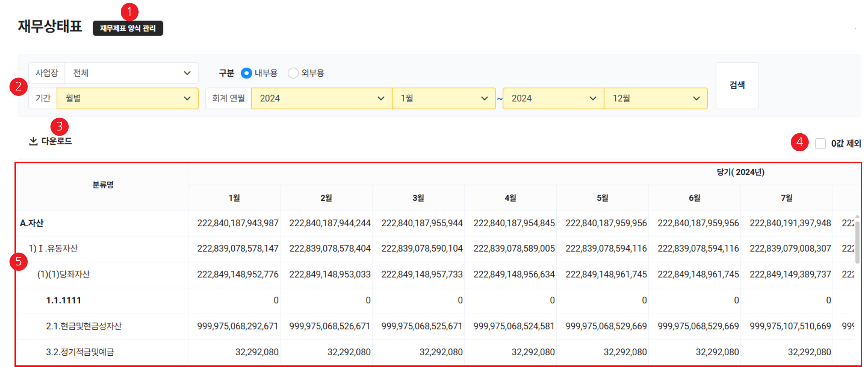Enable the 0값 제외 checkbox
Image resolution: width=868 pixels, height=367 pixels.
pyautogui.click(x=820, y=144)
